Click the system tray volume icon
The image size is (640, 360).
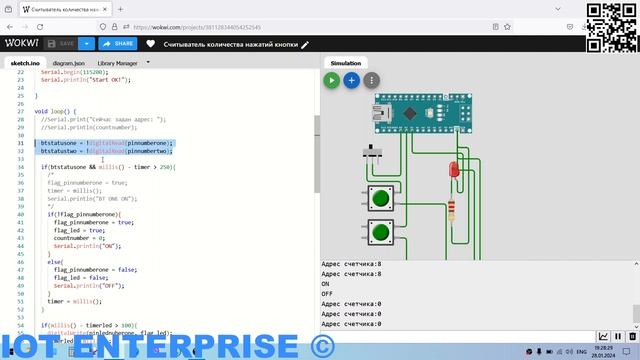point(570,351)
